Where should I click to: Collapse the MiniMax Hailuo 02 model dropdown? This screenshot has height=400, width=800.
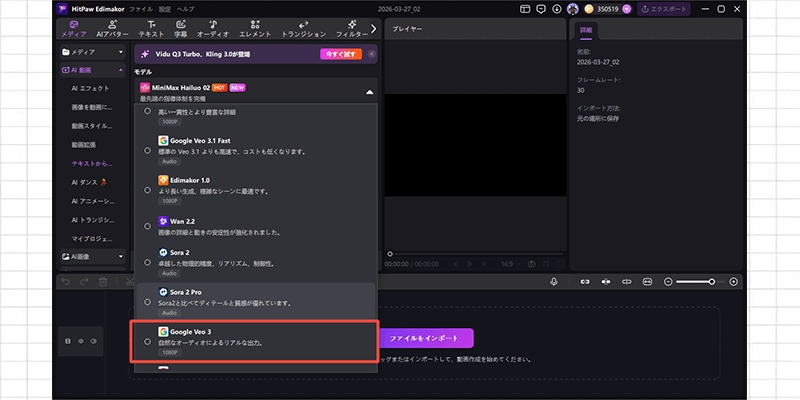tap(369, 92)
